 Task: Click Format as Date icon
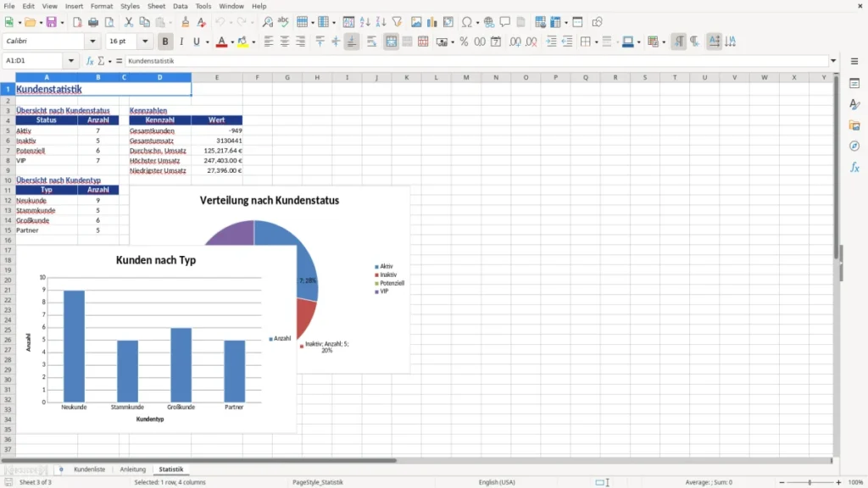496,42
